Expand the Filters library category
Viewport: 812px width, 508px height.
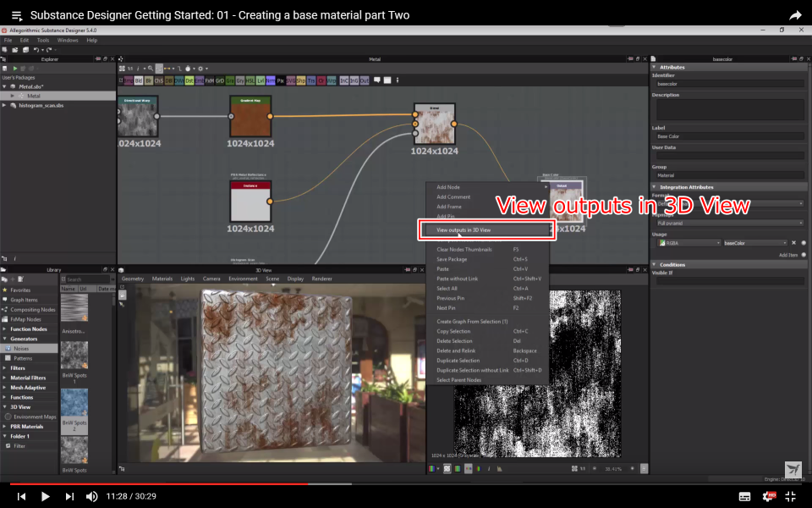pyautogui.click(x=5, y=368)
